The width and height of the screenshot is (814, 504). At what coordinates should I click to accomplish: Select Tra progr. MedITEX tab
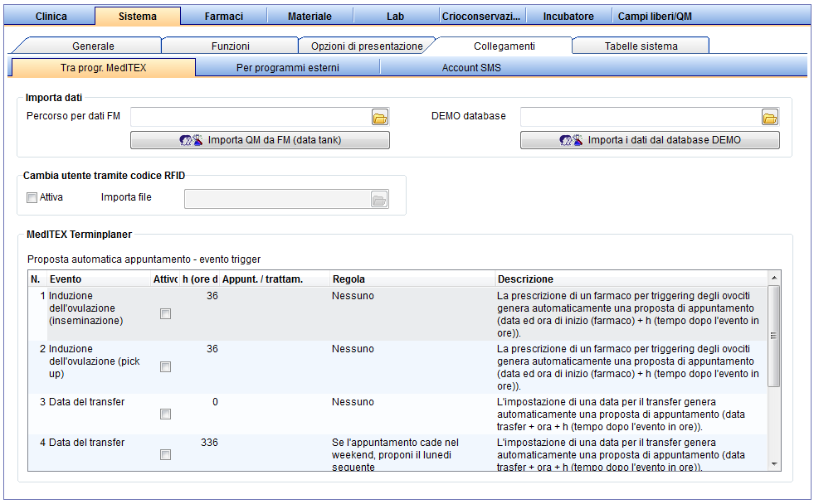(x=104, y=68)
